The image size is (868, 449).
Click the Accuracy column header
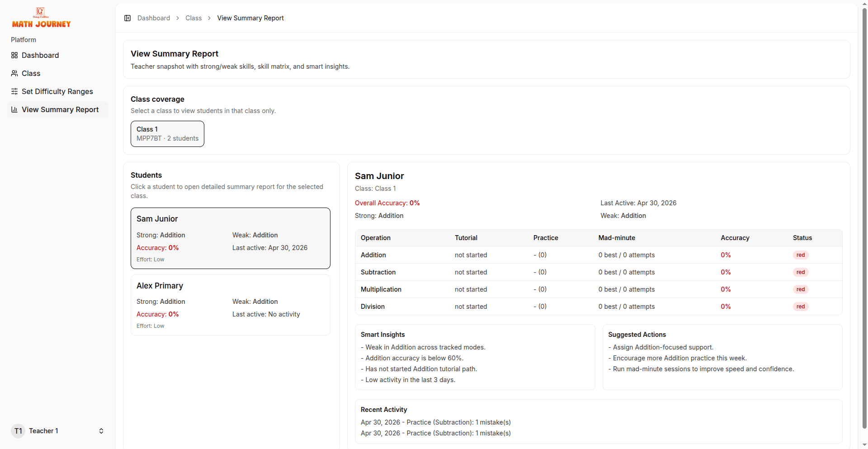pos(735,238)
